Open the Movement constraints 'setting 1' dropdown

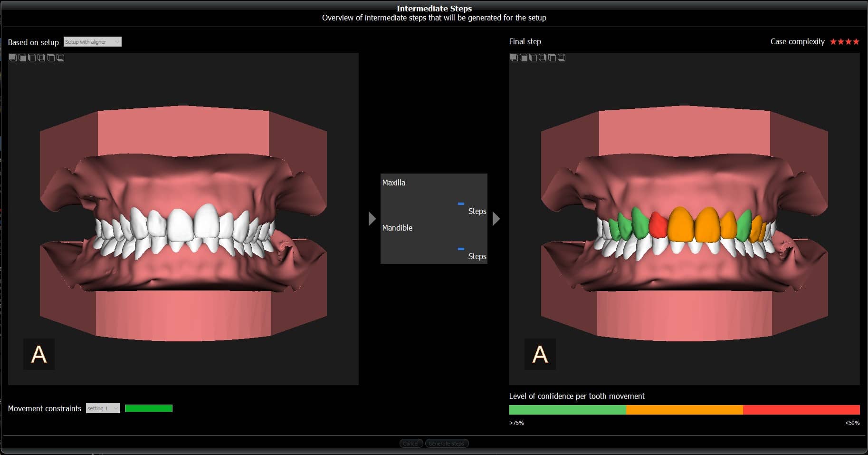click(103, 408)
